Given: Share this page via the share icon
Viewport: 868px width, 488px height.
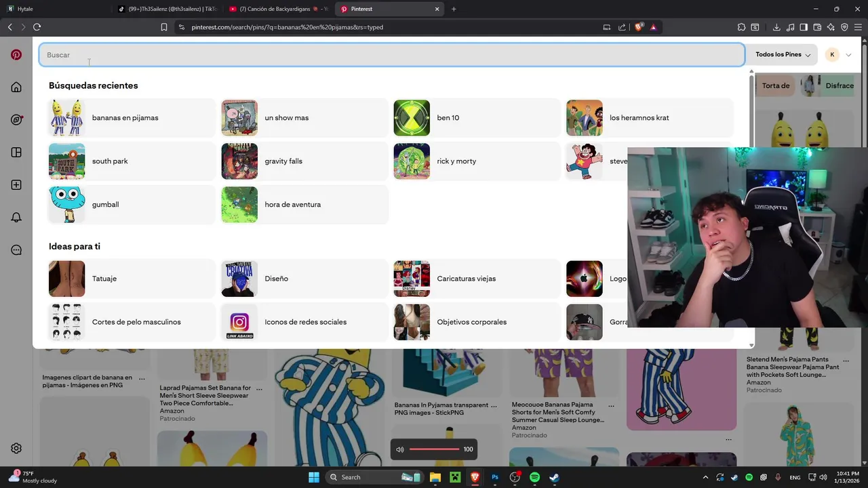Looking at the screenshot, I should pyautogui.click(x=623, y=27).
